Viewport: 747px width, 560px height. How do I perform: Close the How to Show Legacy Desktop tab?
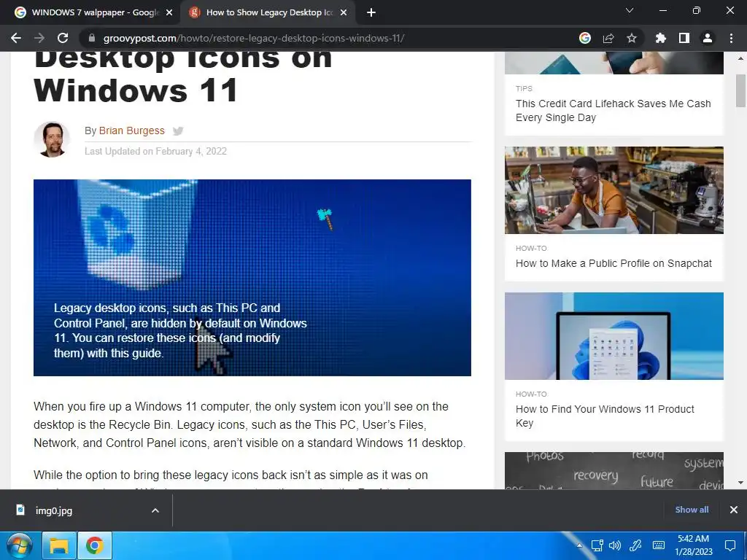point(344,12)
